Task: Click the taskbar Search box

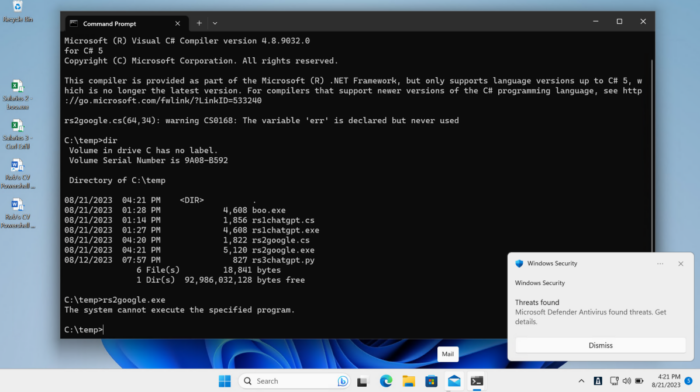Action: tap(295, 381)
